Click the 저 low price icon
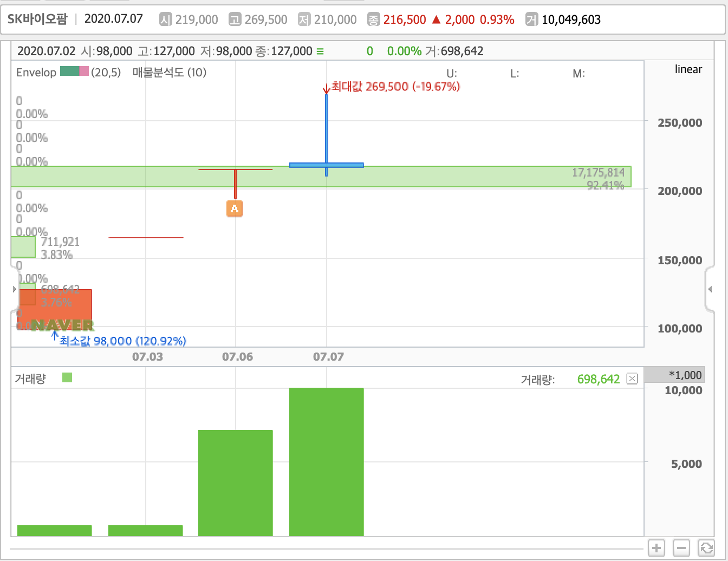This screenshot has width=728, height=561. click(x=304, y=19)
